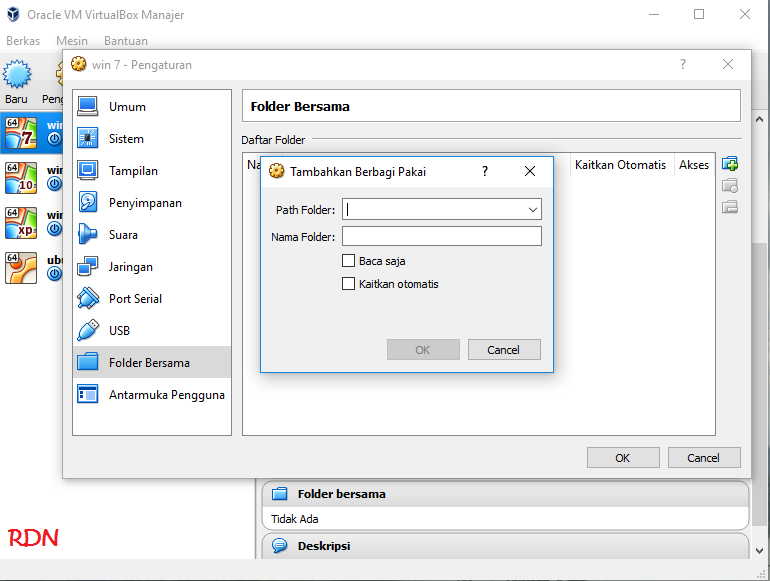Click the Kaitkan Otomatis column header
The width and height of the screenshot is (770, 581).
click(x=620, y=165)
